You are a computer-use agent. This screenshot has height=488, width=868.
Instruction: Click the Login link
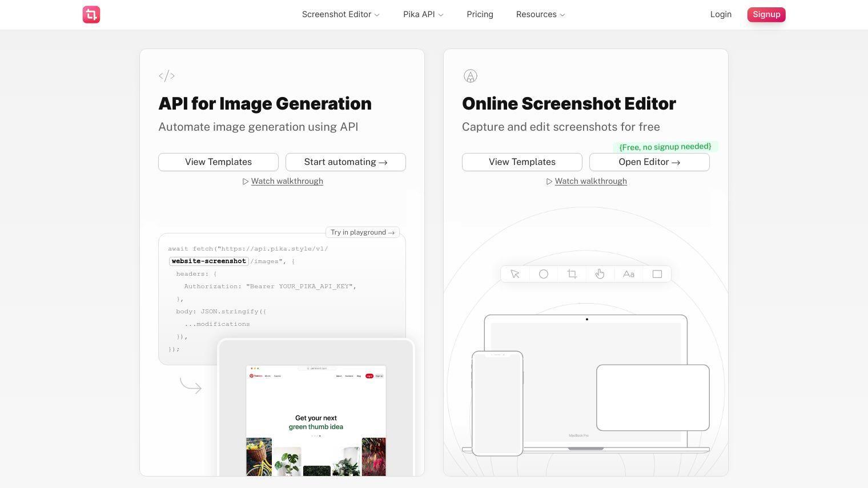721,14
